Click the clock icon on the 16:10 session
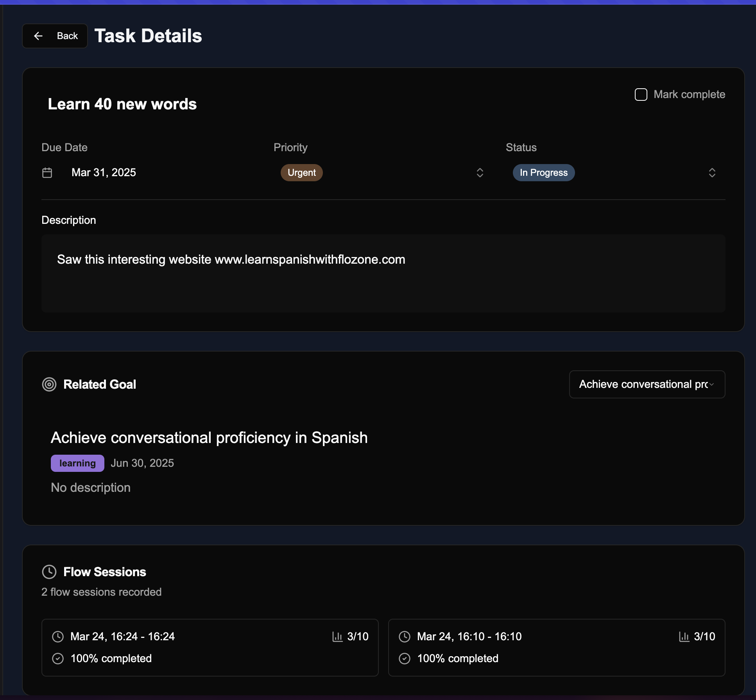This screenshot has width=756, height=700. pyautogui.click(x=405, y=636)
